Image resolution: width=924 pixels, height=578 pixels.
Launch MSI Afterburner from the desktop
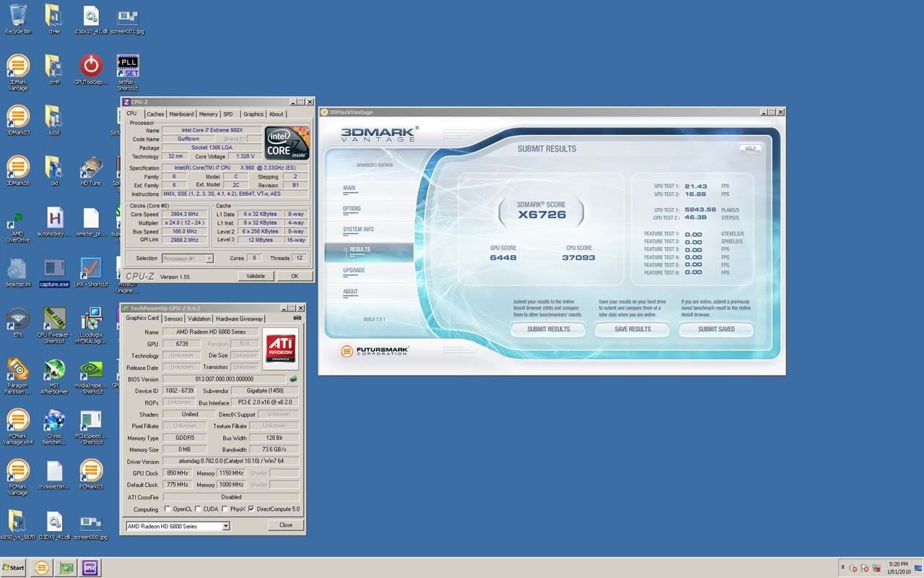pos(54,371)
